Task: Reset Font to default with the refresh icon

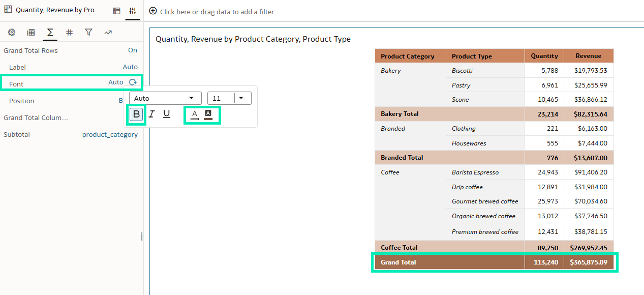Action: 133,82
